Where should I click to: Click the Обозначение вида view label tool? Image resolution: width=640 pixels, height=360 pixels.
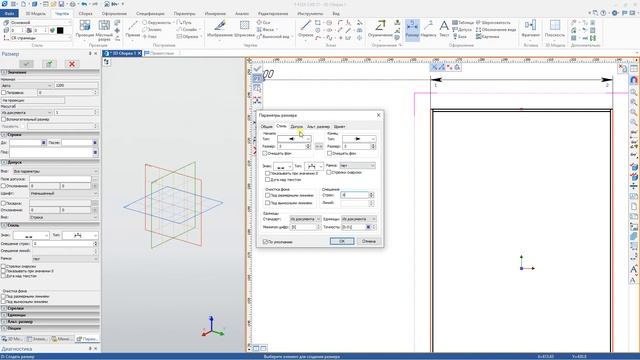tap(496, 29)
